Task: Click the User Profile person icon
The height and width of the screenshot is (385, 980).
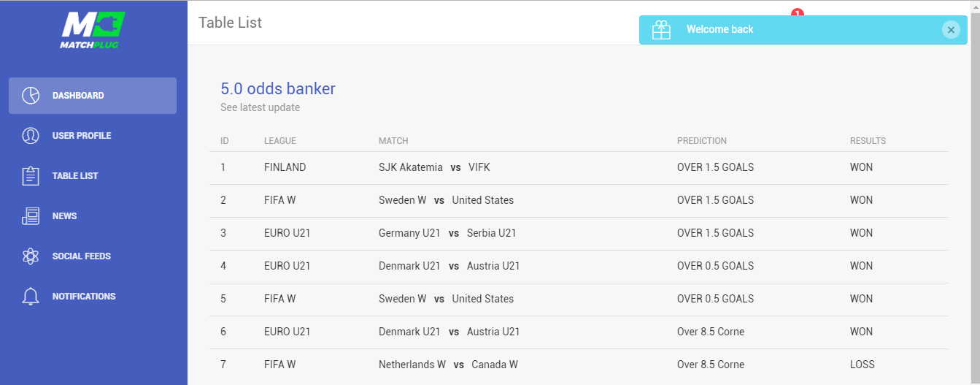Action: click(31, 136)
